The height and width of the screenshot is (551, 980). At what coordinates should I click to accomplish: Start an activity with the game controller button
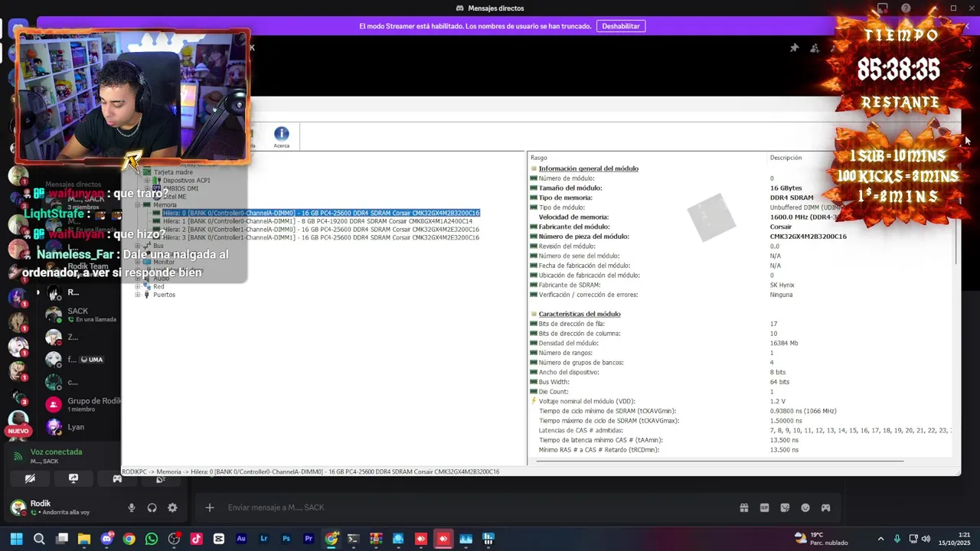click(117, 478)
